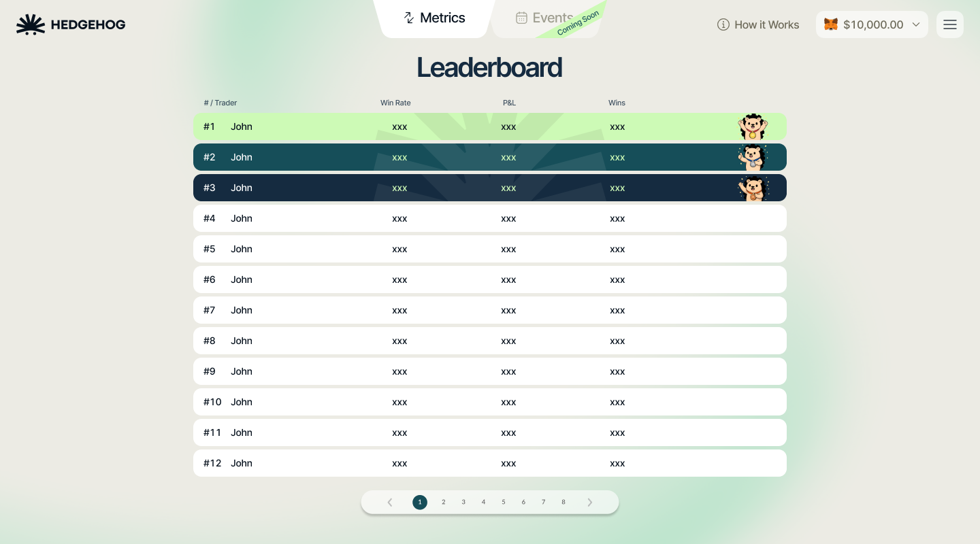Switch to the Metrics tab
This screenshot has height=544, width=980.
pos(434,18)
